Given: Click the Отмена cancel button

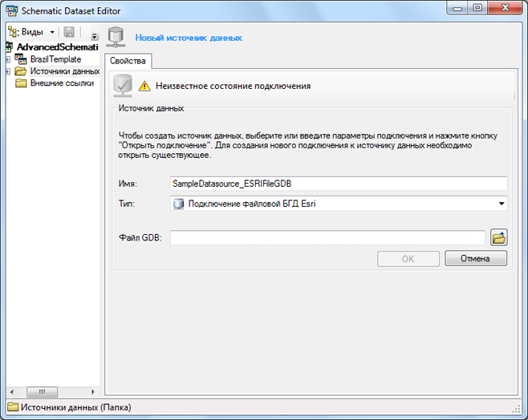Looking at the screenshot, I should pyautogui.click(x=476, y=258).
